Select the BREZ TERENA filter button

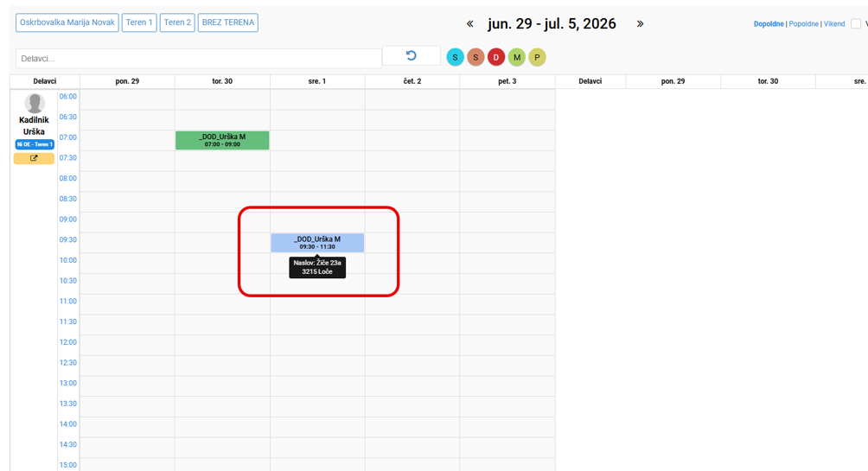[x=228, y=22]
